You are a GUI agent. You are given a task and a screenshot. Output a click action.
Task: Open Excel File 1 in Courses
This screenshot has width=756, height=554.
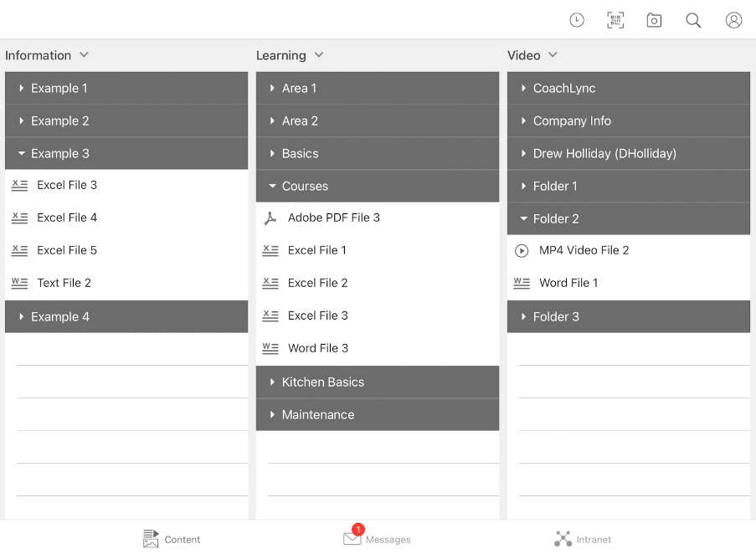tap(378, 250)
